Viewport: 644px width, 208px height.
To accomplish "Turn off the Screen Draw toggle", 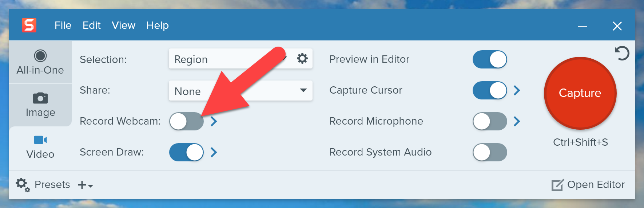I will tap(186, 152).
